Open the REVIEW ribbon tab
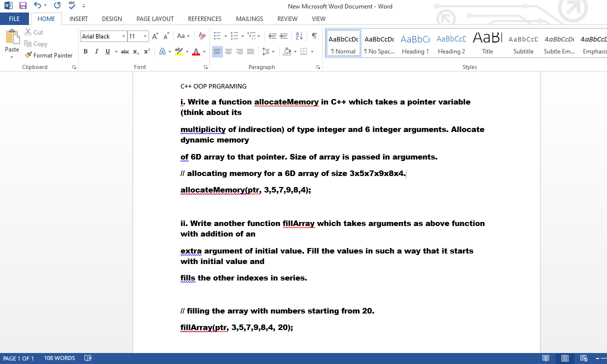This screenshot has width=607, height=364. click(x=287, y=18)
